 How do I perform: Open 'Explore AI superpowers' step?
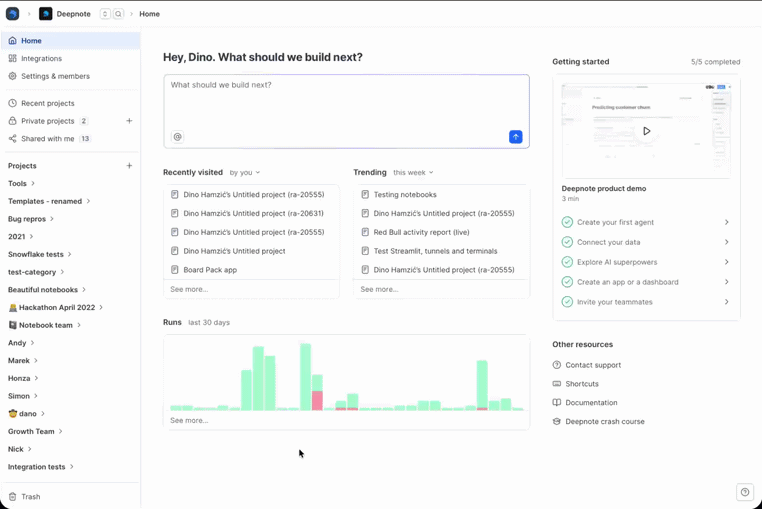pos(646,262)
